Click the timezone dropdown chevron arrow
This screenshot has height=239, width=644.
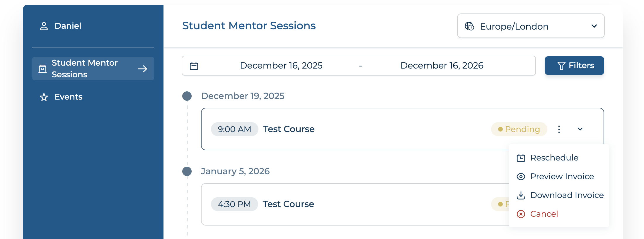(x=594, y=26)
